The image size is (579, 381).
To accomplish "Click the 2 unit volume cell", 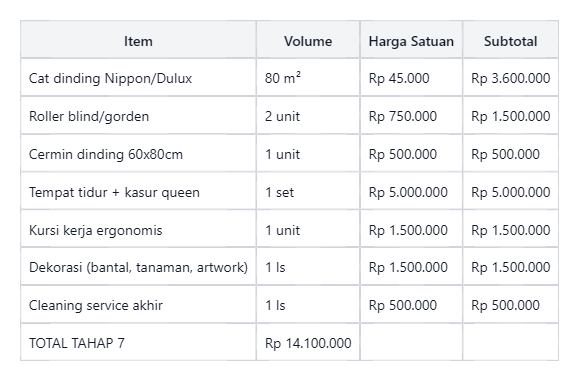I will (308, 116).
